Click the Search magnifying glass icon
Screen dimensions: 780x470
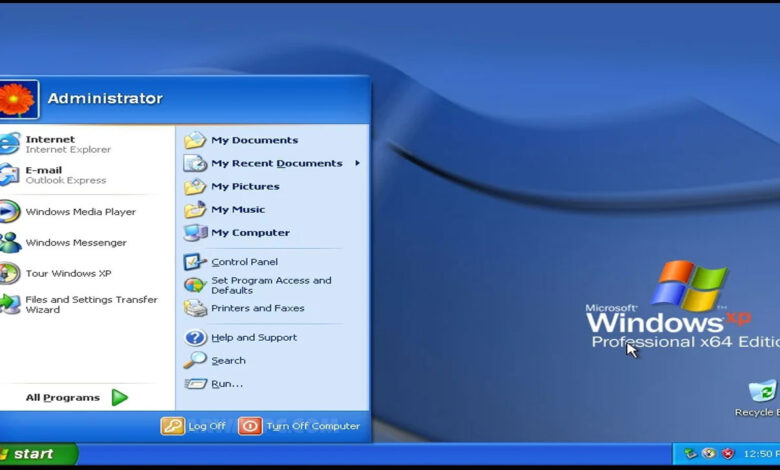point(195,360)
